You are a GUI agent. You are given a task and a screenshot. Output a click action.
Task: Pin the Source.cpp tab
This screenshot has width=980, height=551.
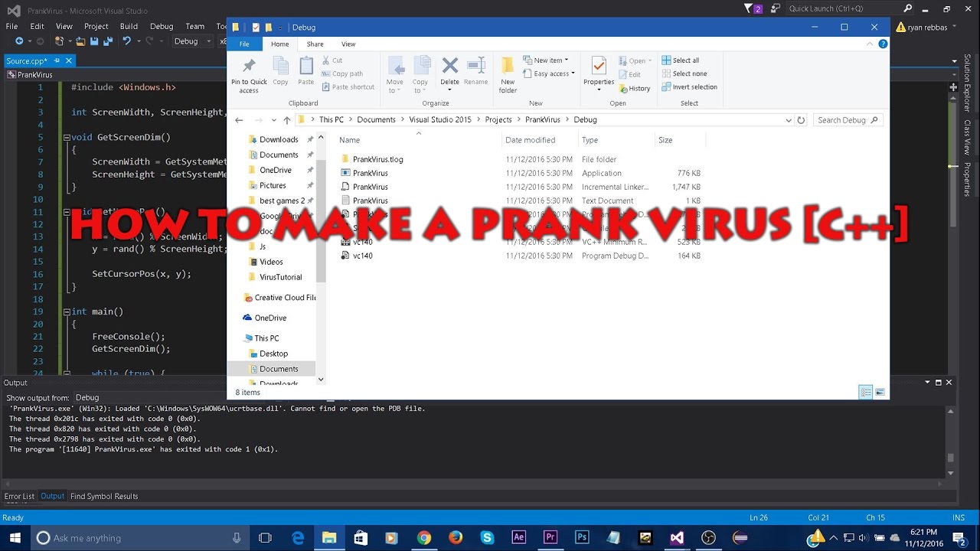click(x=56, y=61)
